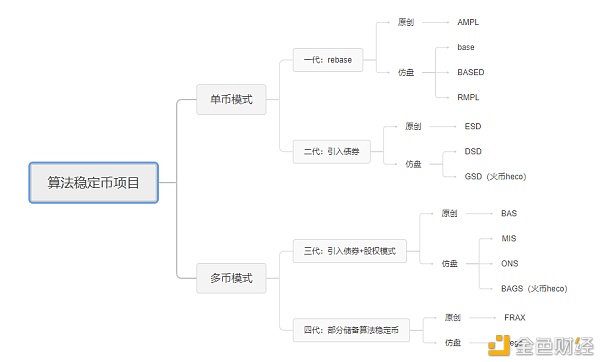Select the root node 算法稳定币项目
This screenshot has height=362, width=600.
[x=93, y=183]
